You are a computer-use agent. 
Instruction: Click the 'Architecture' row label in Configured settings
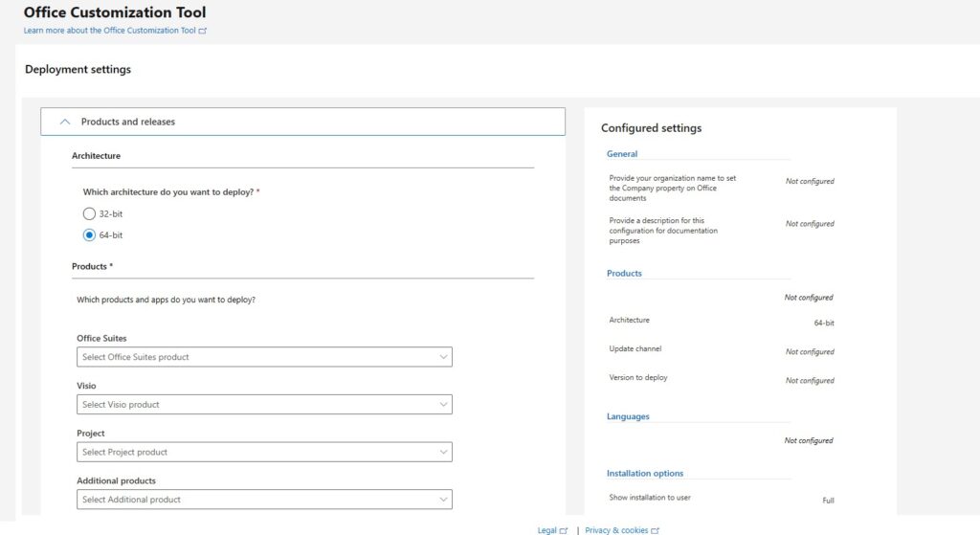[629, 320]
